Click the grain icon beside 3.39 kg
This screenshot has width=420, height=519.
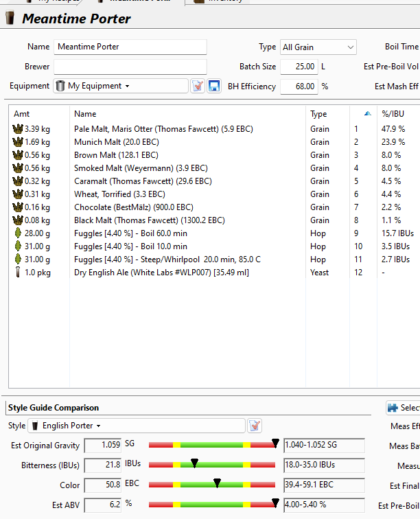pyautogui.click(x=18, y=129)
